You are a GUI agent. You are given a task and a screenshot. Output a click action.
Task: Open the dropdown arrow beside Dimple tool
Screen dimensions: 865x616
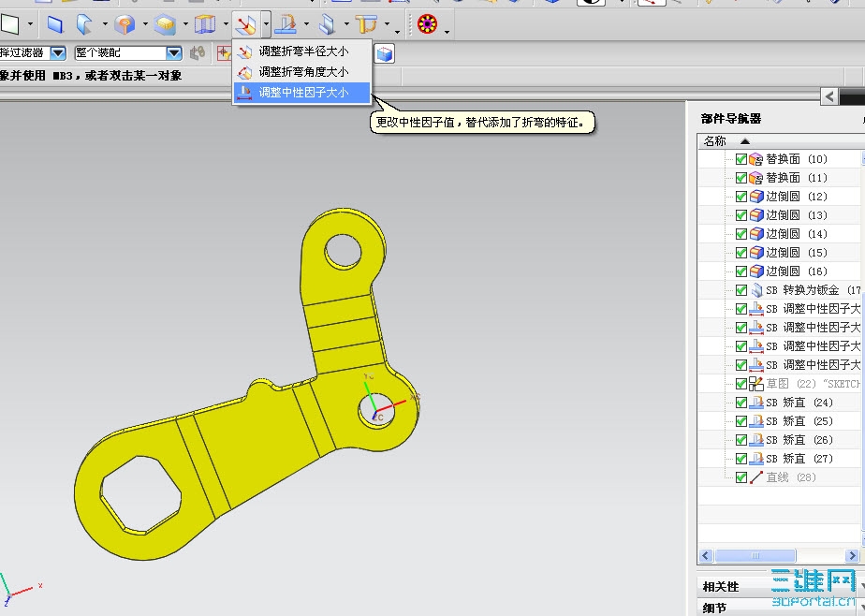pyautogui.click(x=145, y=24)
